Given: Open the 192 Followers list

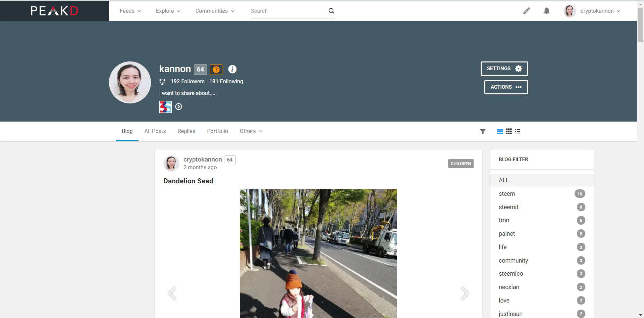Looking at the screenshot, I should click(x=187, y=82).
